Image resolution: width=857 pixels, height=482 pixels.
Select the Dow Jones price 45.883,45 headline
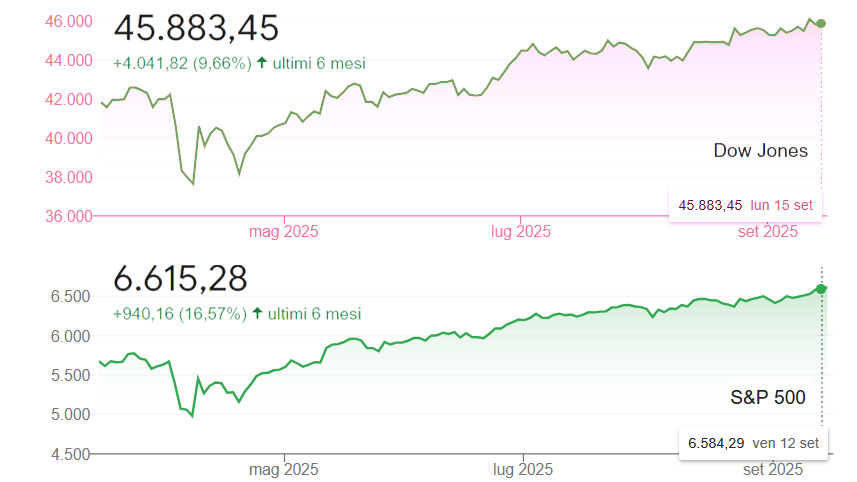[x=196, y=29]
